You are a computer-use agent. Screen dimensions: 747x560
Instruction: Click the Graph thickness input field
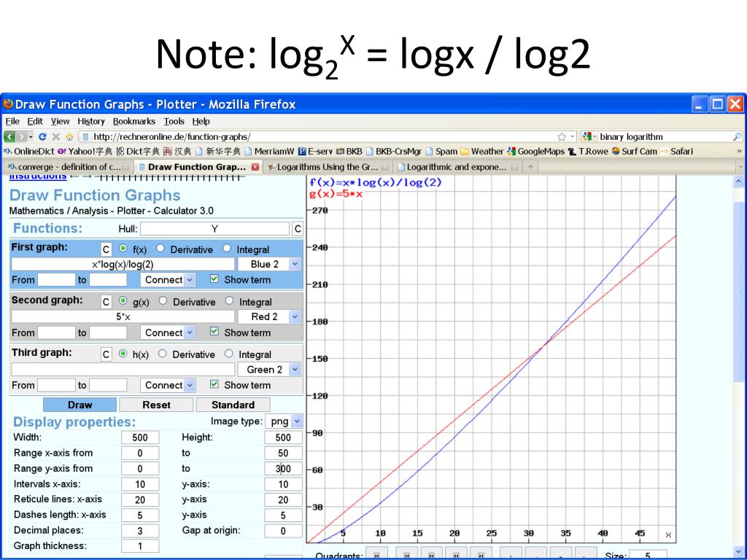coord(140,546)
